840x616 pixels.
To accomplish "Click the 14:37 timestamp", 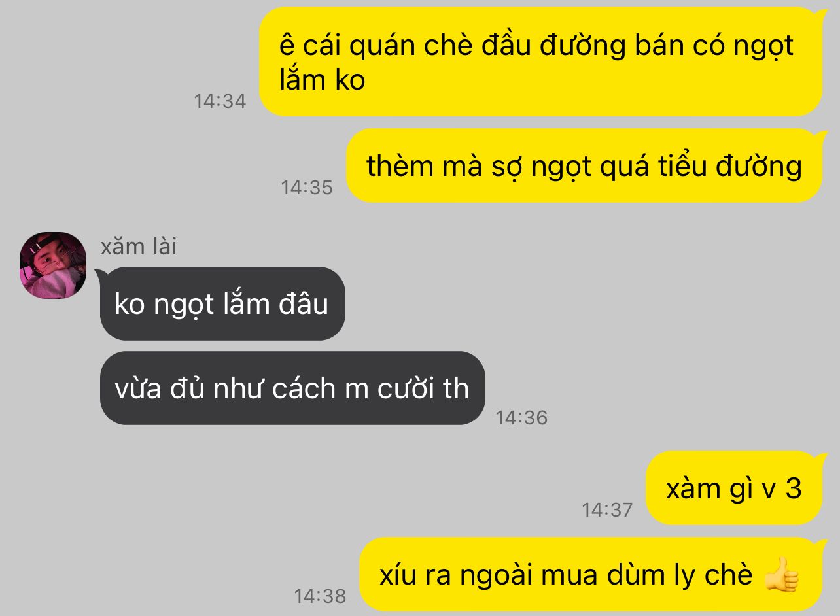I will (x=608, y=509).
